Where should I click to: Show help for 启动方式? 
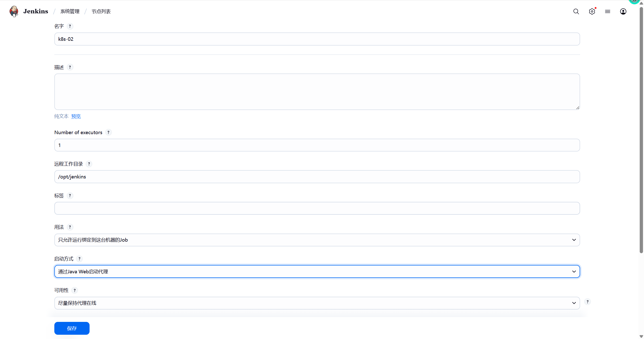coord(79,259)
